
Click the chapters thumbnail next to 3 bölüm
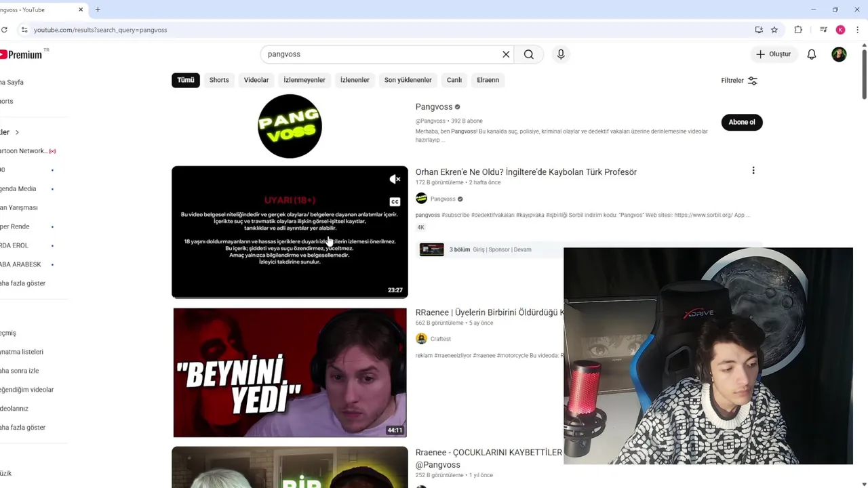(431, 249)
